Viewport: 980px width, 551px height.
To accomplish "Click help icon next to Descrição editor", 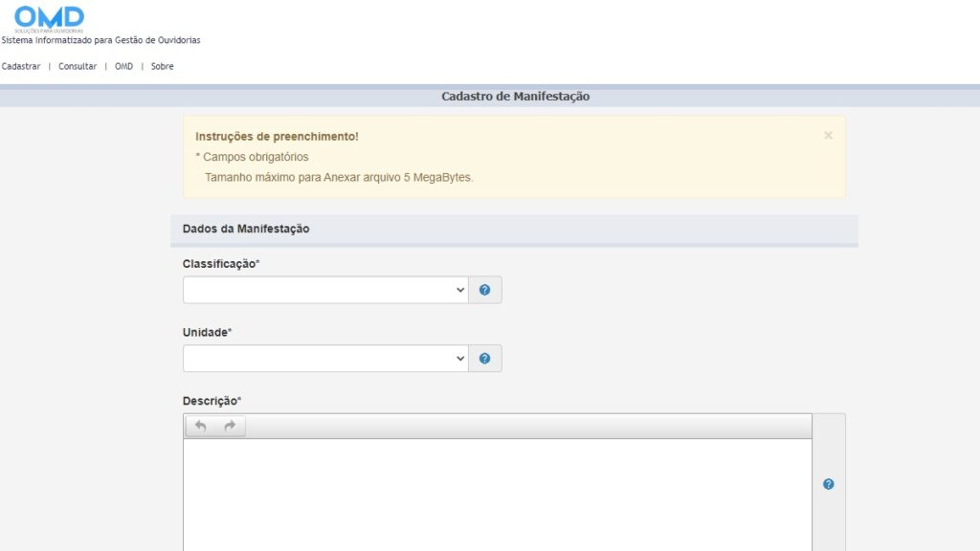I will (x=828, y=484).
